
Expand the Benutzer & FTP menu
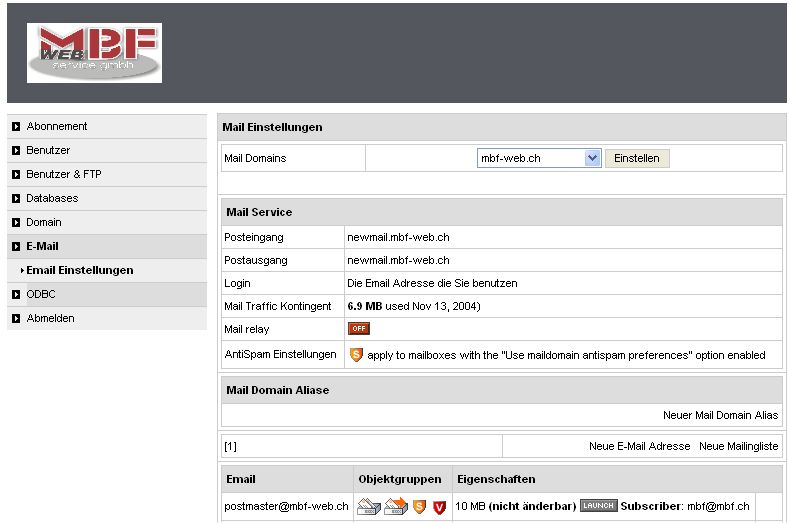[64, 175]
